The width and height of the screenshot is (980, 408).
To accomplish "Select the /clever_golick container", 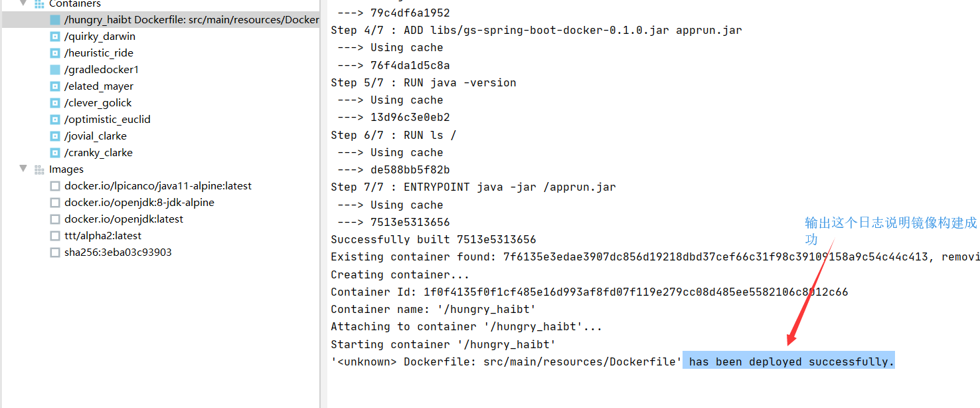I will [98, 102].
